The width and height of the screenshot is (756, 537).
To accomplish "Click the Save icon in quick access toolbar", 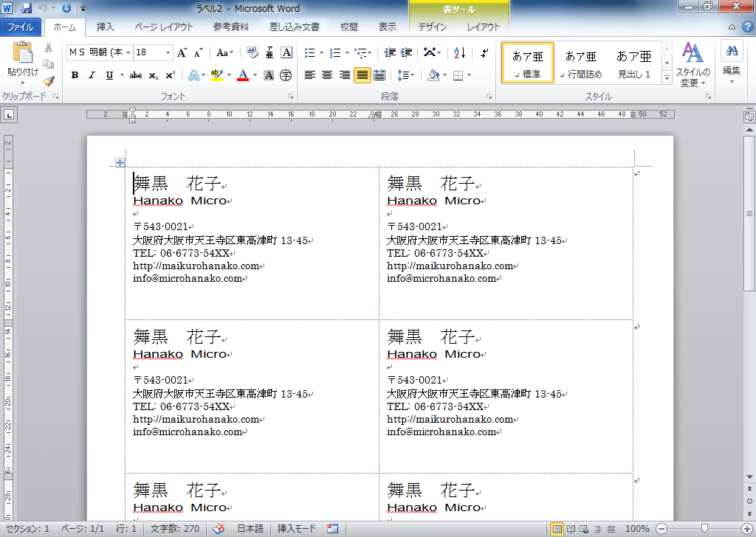I will (x=27, y=8).
